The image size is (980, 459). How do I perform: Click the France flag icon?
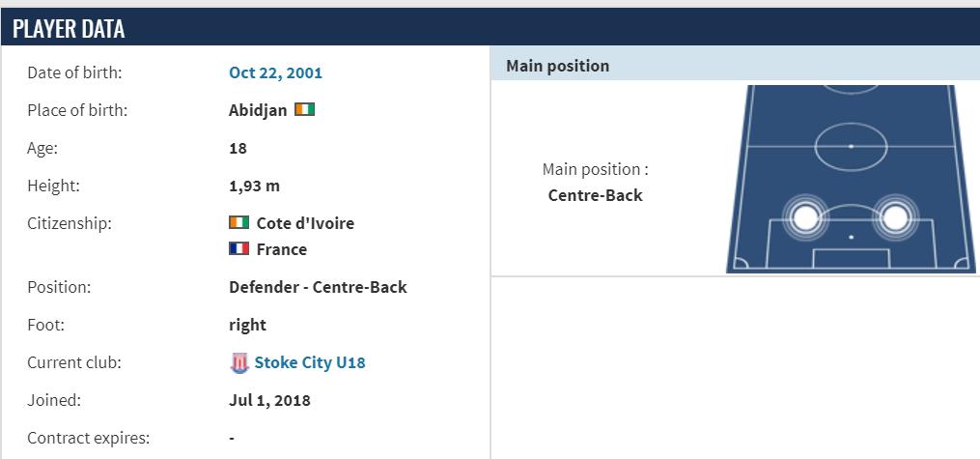click(x=239, y=248)
